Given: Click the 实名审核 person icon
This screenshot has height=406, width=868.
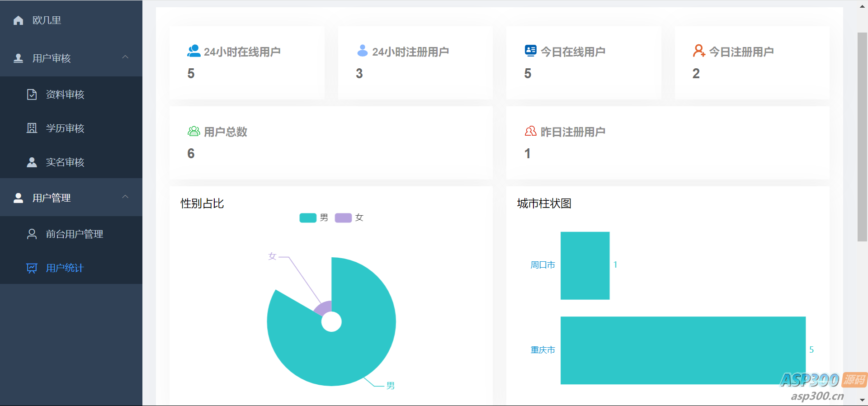Looking at the screenshot, I should 32,162.
